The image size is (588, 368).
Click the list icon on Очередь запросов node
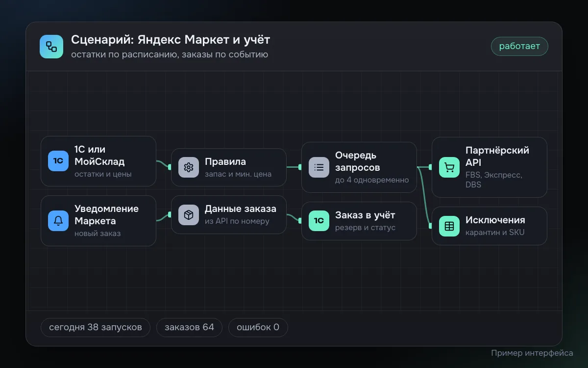pyautogui.click(x=319, y=167)
